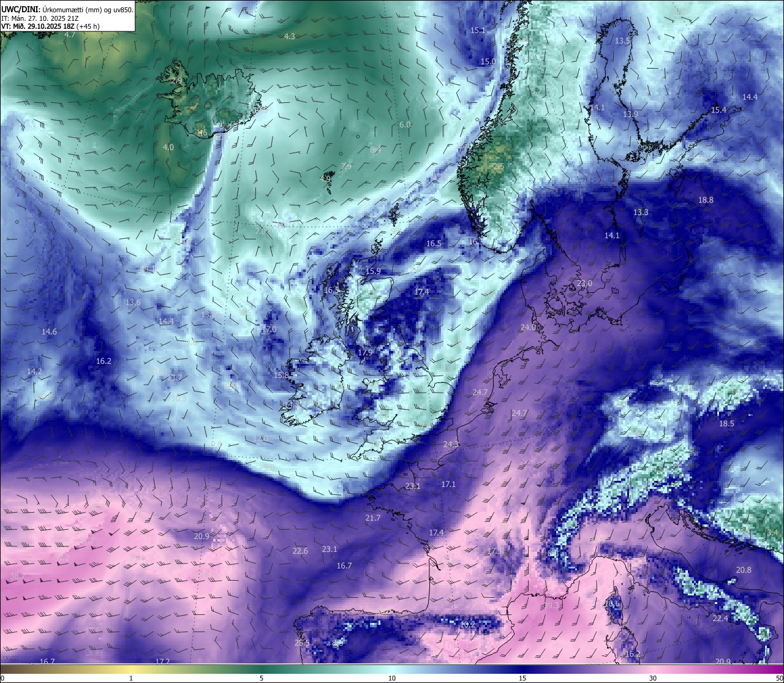Click the 24.0 value on the map
Image resolution: width=784 pixels, height=683 pixels.
pos(528,328)
